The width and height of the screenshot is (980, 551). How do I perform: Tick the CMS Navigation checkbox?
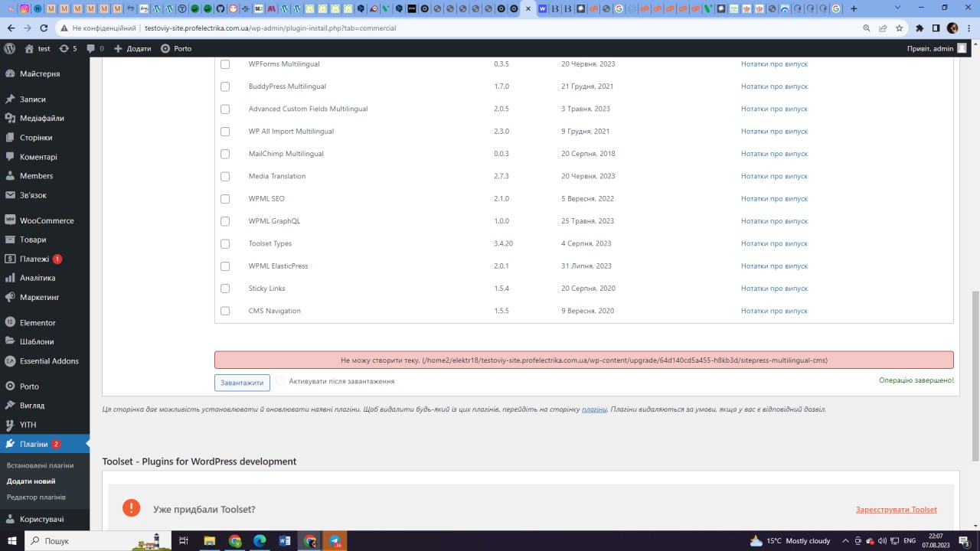pos(225,311)
